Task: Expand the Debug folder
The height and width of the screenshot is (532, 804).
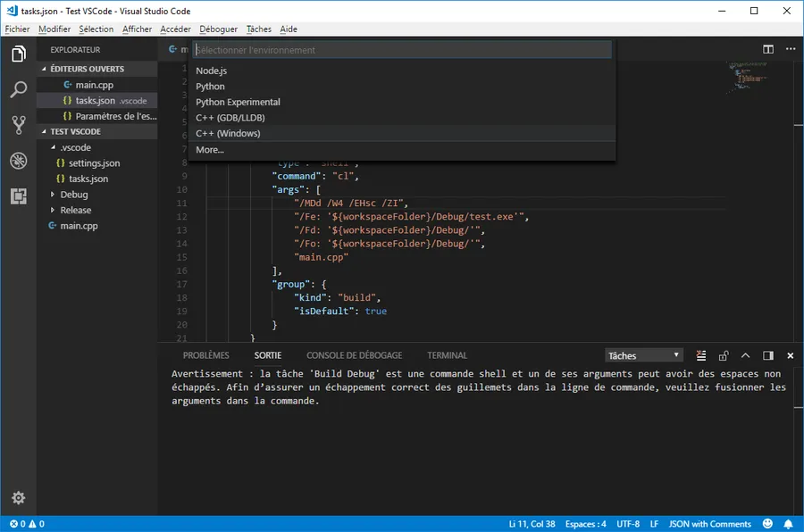Action: pyautogui.click(x=97, y=195)
